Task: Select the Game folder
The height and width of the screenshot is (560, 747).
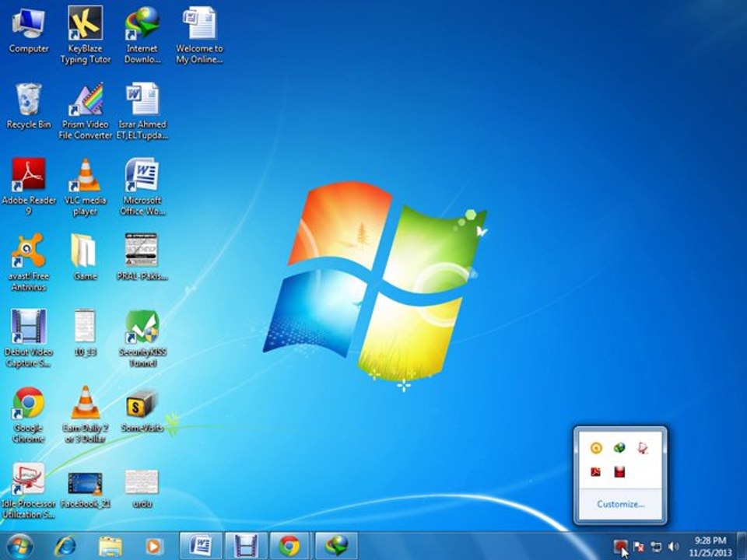Action: coord(86,257)
